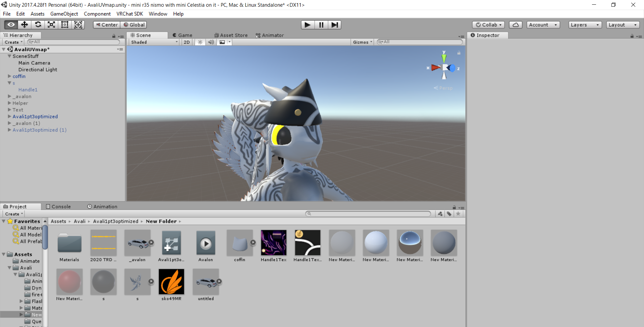Screen dimensions: 644x327
Task: Toggle the scene gizmo lock
Action: [x=459, y=53]
